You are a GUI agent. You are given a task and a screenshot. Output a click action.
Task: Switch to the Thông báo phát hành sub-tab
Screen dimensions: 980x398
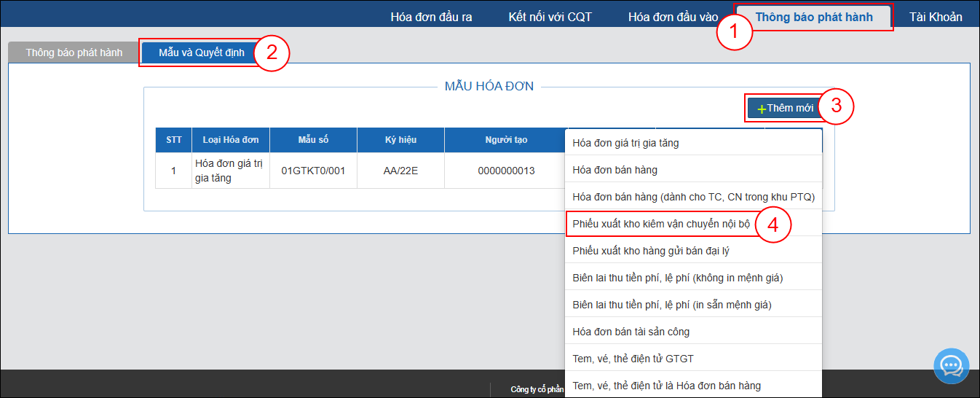74,53
